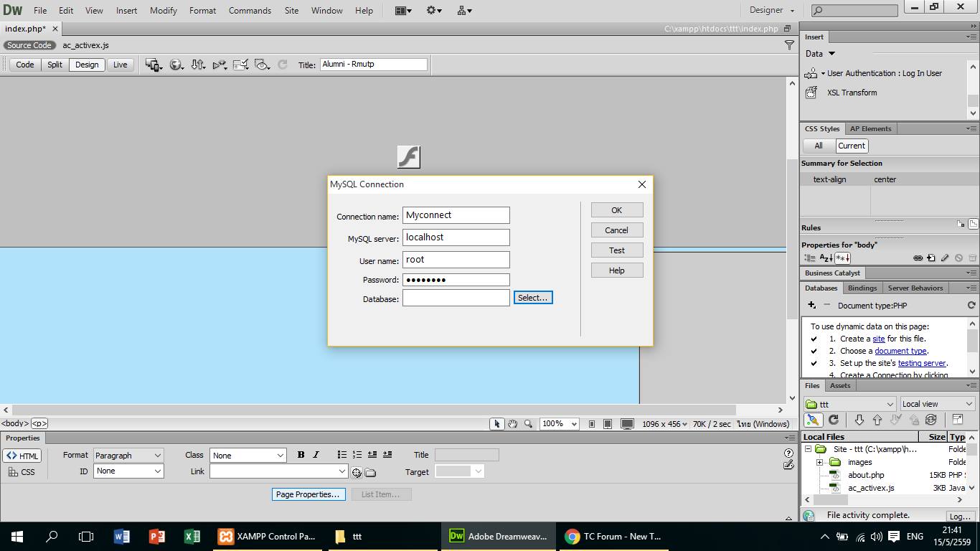The height and width of the screenshot is (551, 980).
Task: Click Select... next to Database field
Action: [533, 298]
